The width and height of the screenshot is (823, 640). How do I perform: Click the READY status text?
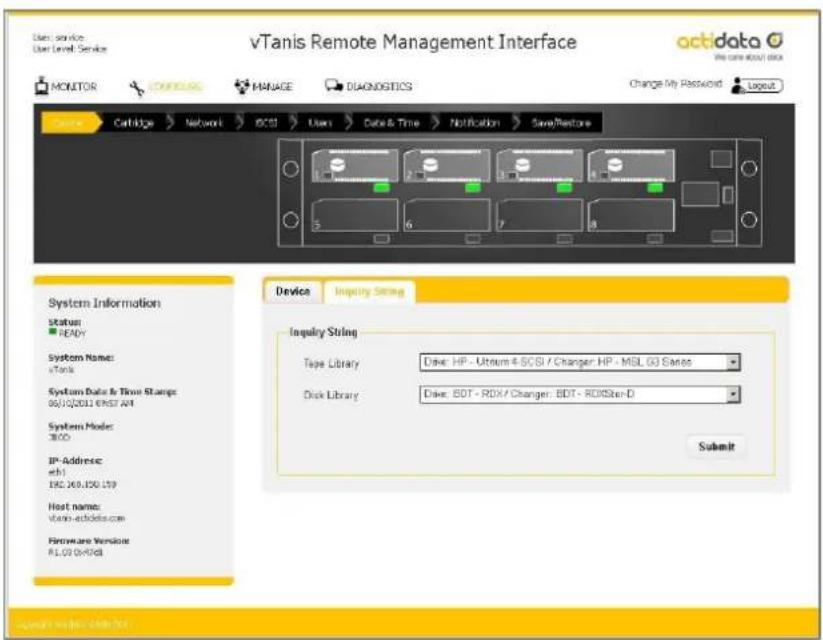[72, 333]
